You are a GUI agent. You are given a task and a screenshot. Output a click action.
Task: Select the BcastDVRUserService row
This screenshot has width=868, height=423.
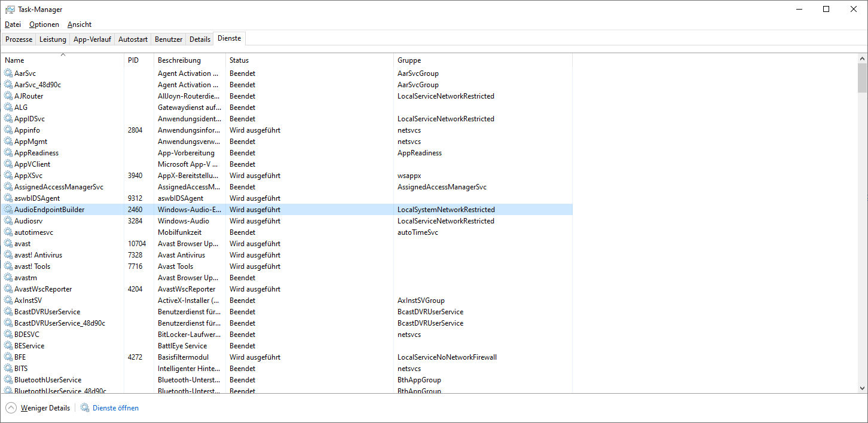click(x=287, y=312)
